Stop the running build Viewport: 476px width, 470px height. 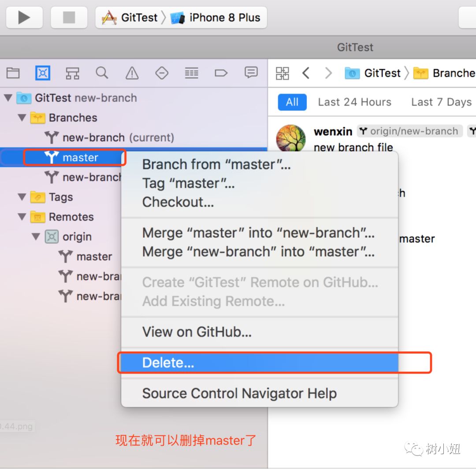[x=69, y=17]
